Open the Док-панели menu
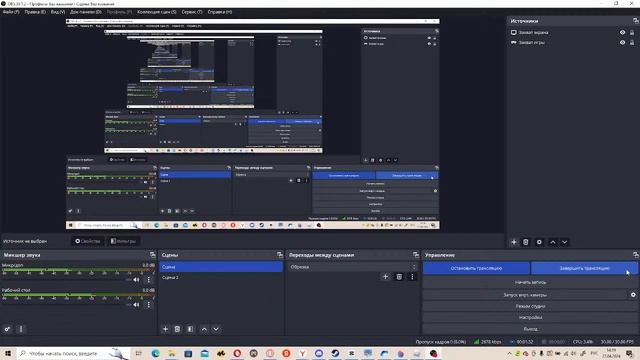640x360 pixels. [x=86, y=12]
